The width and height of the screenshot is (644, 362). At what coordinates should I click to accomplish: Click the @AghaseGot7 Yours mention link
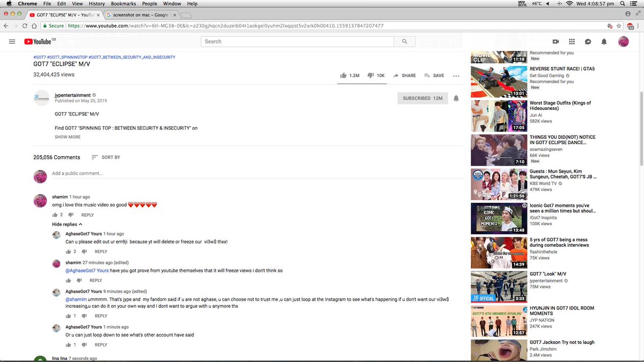coord(87,271)
